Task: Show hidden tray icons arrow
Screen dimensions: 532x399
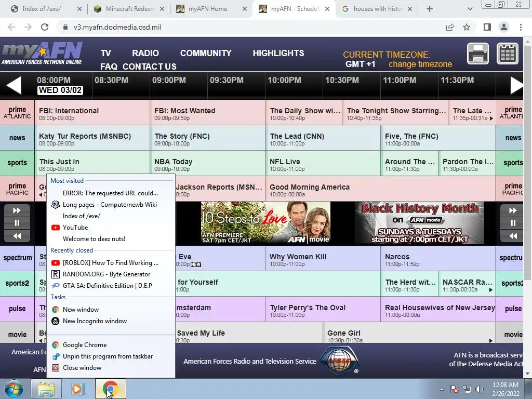Action: tap(442, 389)
